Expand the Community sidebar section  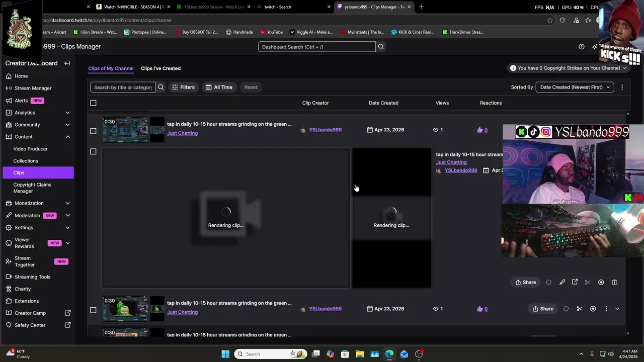click(67, 125)
